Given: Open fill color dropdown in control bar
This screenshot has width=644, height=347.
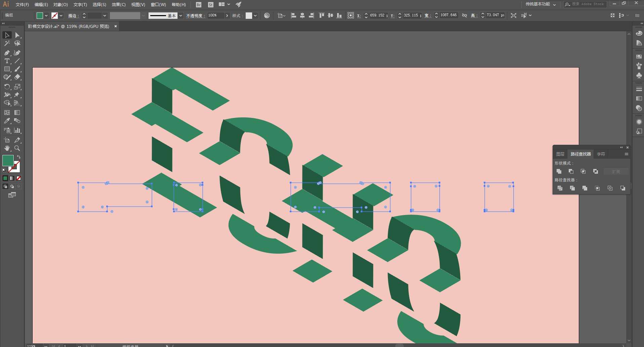Looking at the screenshot, I should point(46,15).
